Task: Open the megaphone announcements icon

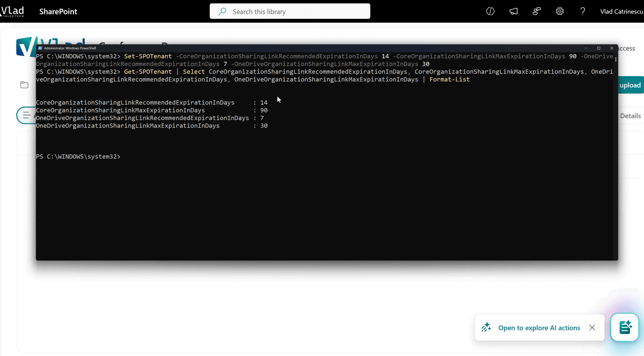Action: tap(513, 11)
